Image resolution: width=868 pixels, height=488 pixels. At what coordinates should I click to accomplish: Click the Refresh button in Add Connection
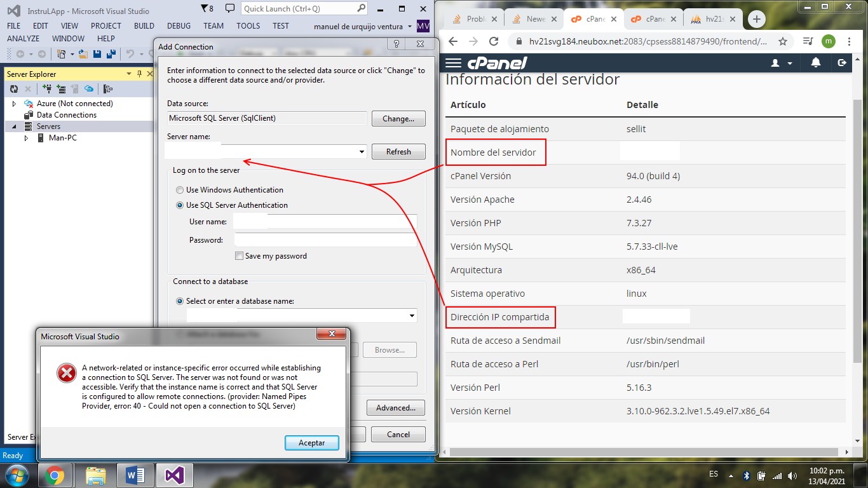[x=398, y=152]
